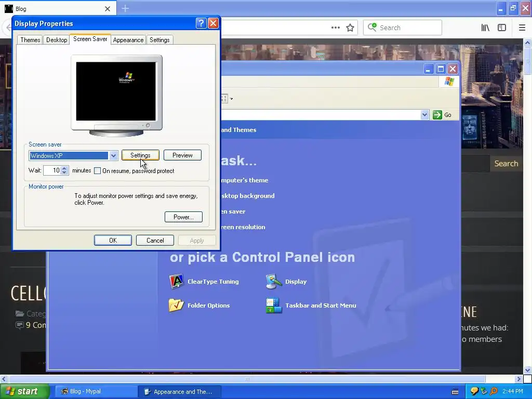Open the browser hamburger menu
532x399 pixels.
tap(522, 28)
